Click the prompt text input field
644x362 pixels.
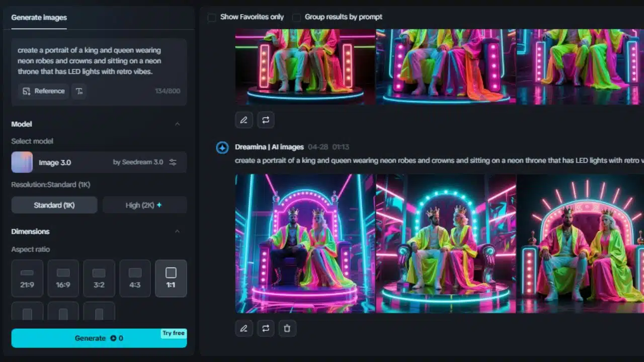point(99,61)
